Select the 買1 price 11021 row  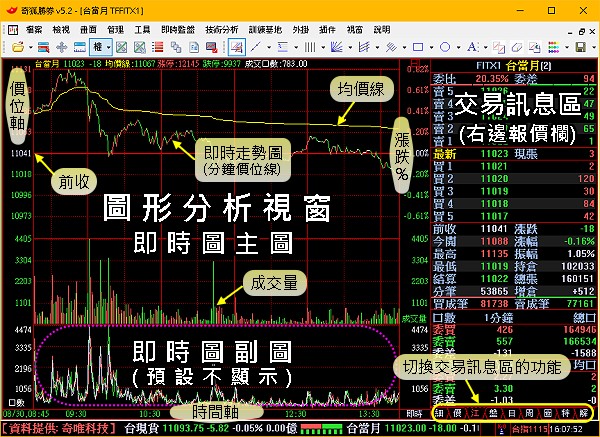point(514,166)
